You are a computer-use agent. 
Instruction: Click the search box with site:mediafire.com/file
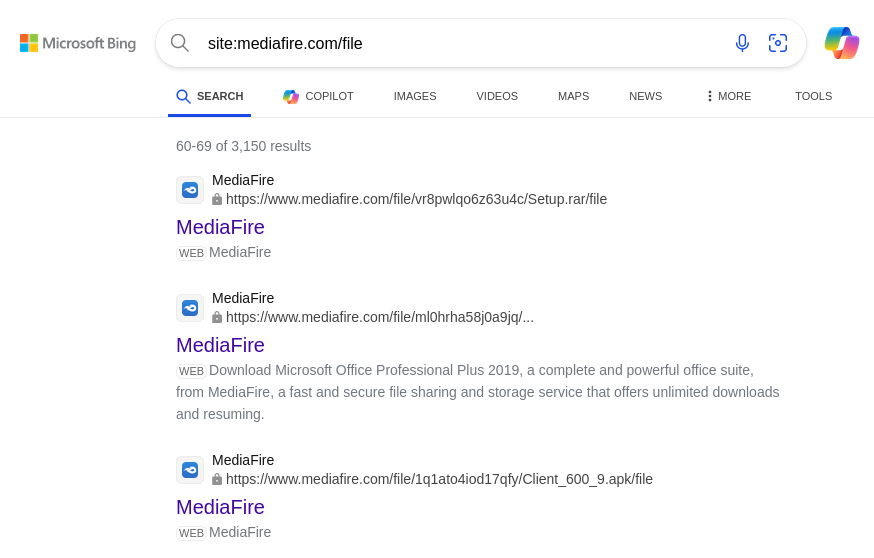pyautogui.click(x=463, y=43)
